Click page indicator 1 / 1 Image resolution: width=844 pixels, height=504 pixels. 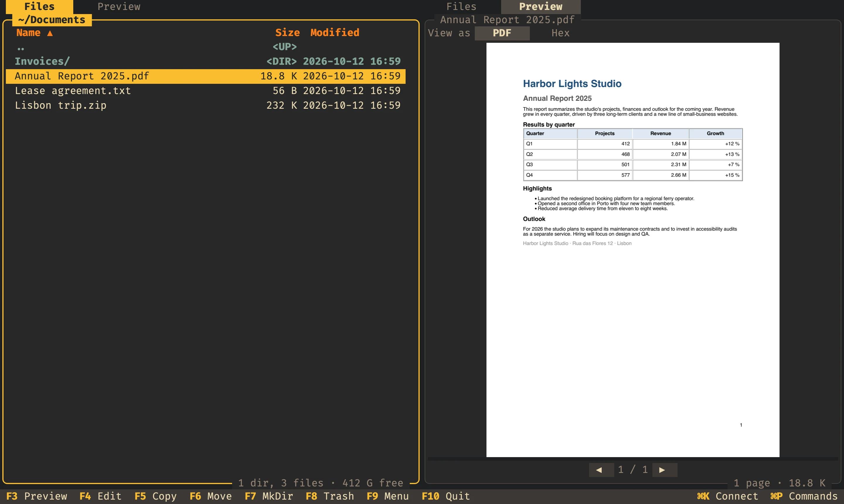click(633, 470)
